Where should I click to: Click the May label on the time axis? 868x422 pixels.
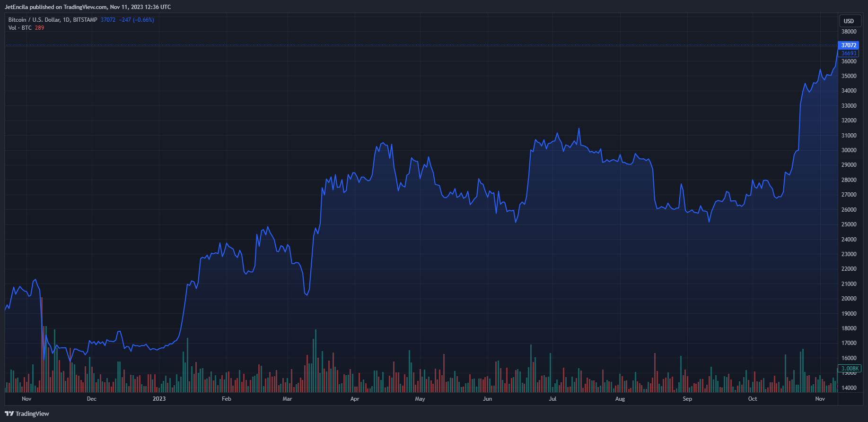(x=420, y=399)
